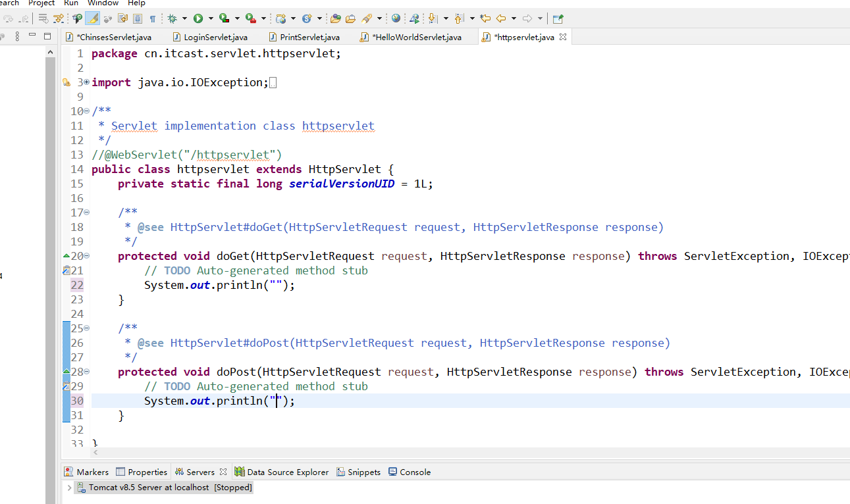The width and height of the screenshot is (850, 504).
Task: Click the Step Over debug icon
Action: (9, 18)
